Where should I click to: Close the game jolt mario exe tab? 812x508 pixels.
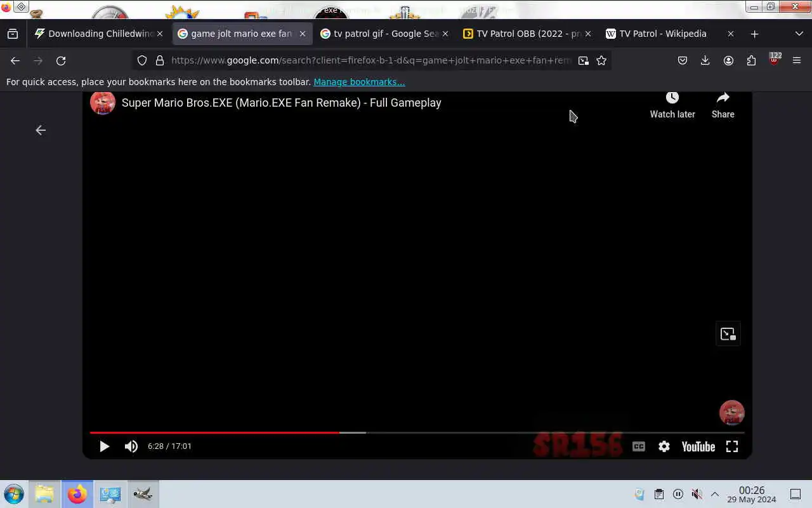click(303, 34)
